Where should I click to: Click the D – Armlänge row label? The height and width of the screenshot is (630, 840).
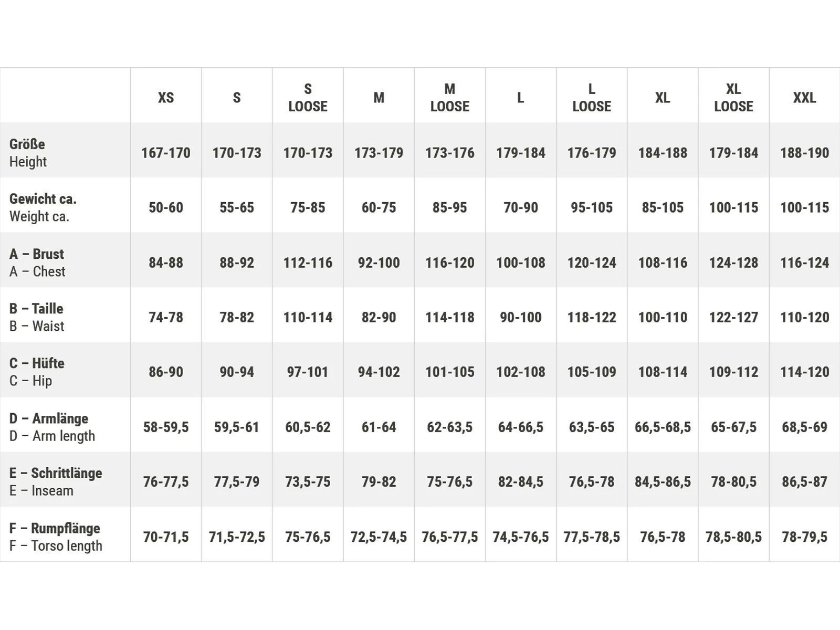click(52, 427)
